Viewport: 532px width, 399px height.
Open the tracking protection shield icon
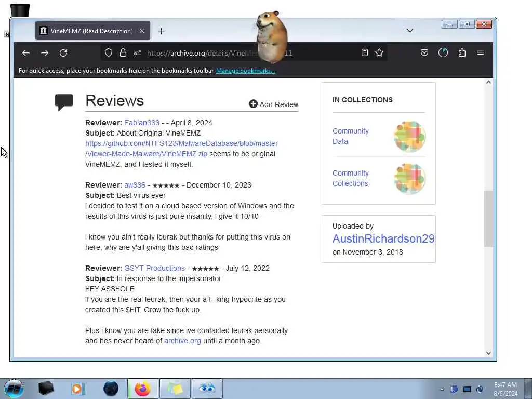point(108,52)
